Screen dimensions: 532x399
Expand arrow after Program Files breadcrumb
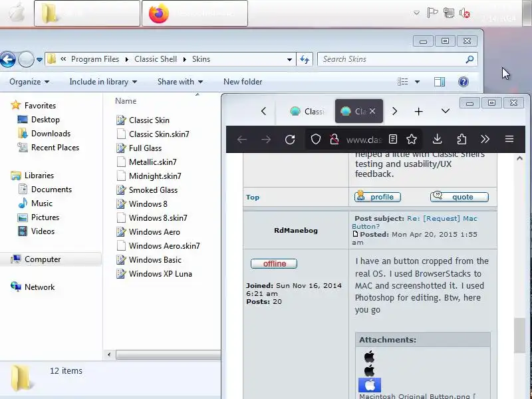[x=126, y=59]
